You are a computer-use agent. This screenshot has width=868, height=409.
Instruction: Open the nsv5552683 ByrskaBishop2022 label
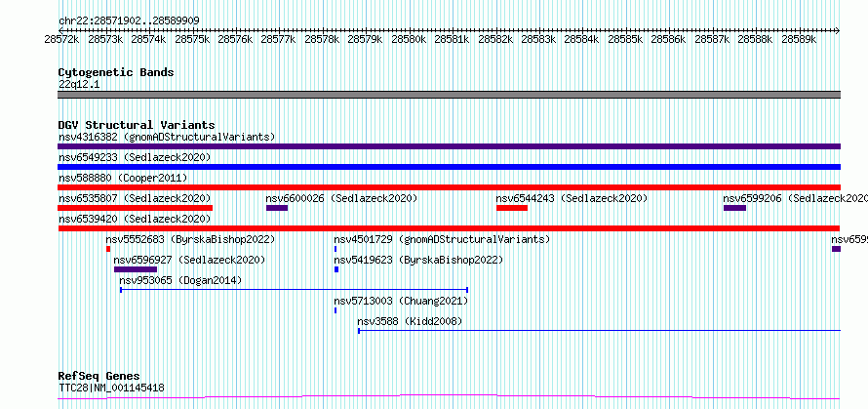click(x=190, y=239)
